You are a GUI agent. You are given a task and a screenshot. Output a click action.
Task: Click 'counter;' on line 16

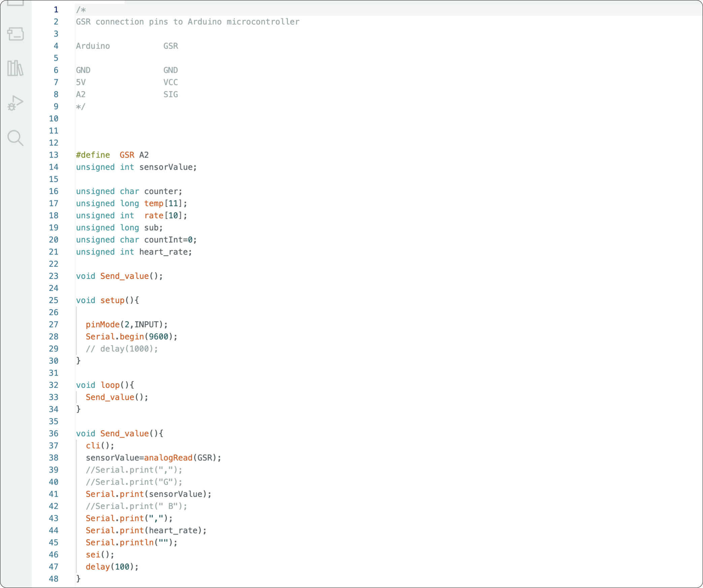[163, 191]
